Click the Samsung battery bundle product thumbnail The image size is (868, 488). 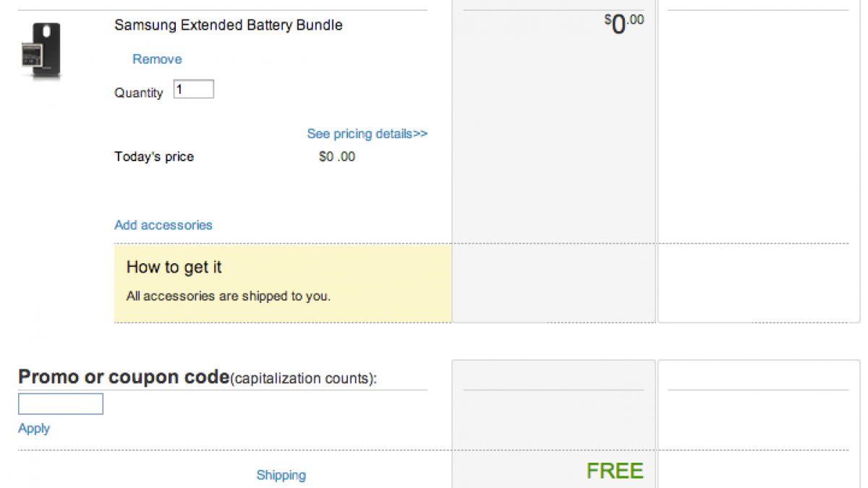(41, 51)
